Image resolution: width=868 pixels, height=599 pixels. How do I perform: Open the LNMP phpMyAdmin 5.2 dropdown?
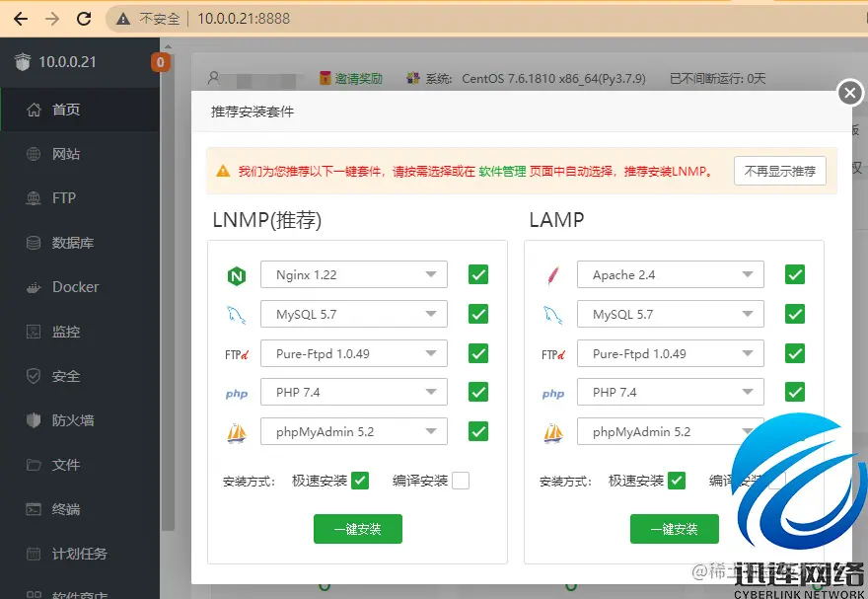(x=354, y=431)
